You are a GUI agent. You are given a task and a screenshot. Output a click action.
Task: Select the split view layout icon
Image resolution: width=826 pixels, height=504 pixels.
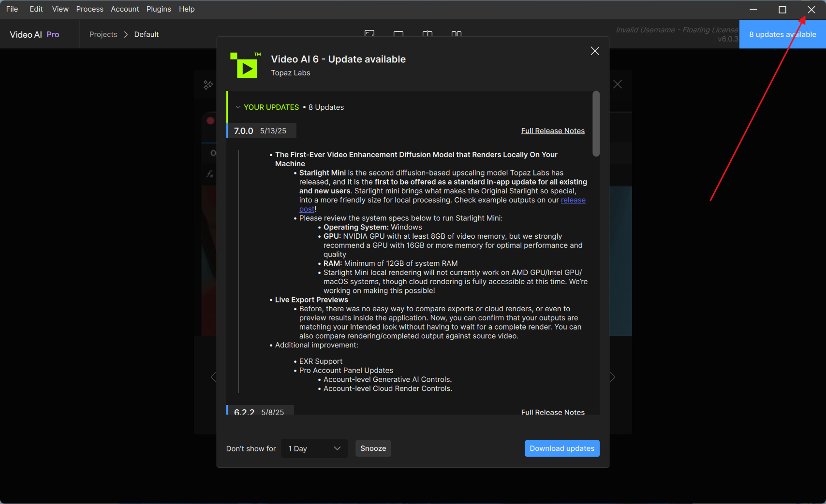coord(428,34)
